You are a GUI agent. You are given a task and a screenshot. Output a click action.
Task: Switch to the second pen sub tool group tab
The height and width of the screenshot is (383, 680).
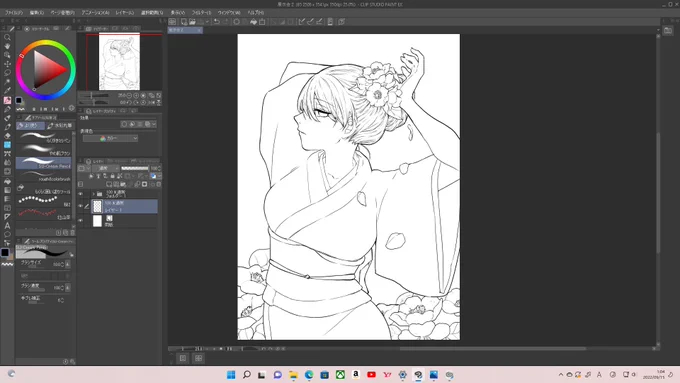[x=59, y=126]
